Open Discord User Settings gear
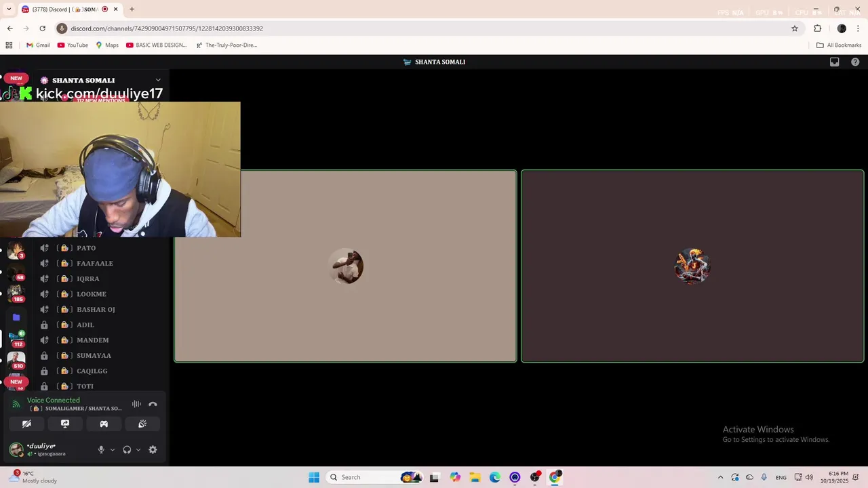868x488 pixels. (153, 449)
